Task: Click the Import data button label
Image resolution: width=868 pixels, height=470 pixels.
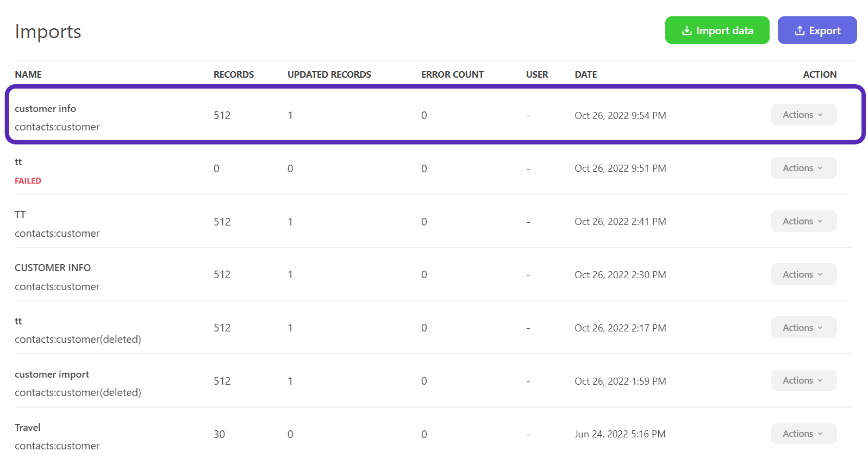Action: (x=725, y=31)
